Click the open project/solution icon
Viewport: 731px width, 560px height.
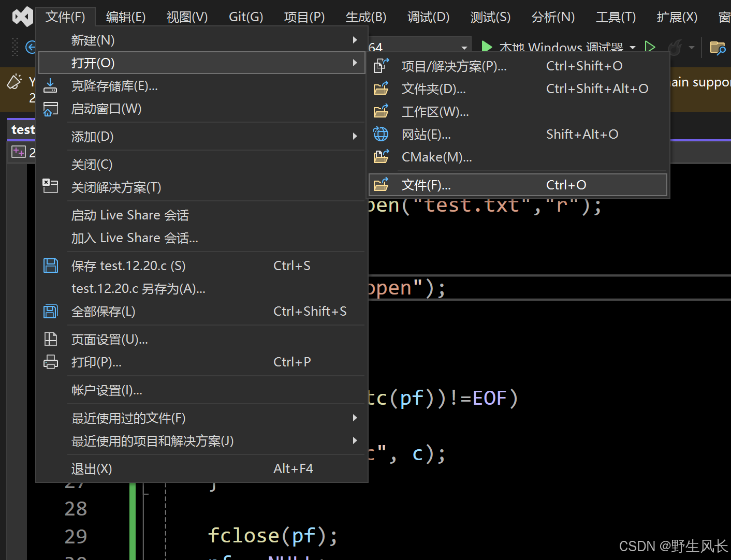(x=381, y=65)
